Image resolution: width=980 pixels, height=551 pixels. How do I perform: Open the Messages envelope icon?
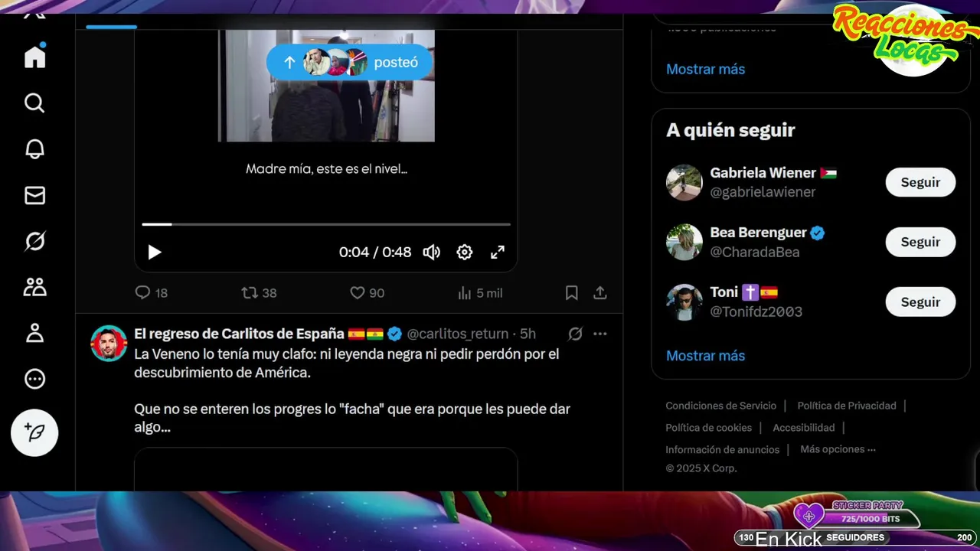[x=34, y=196]
